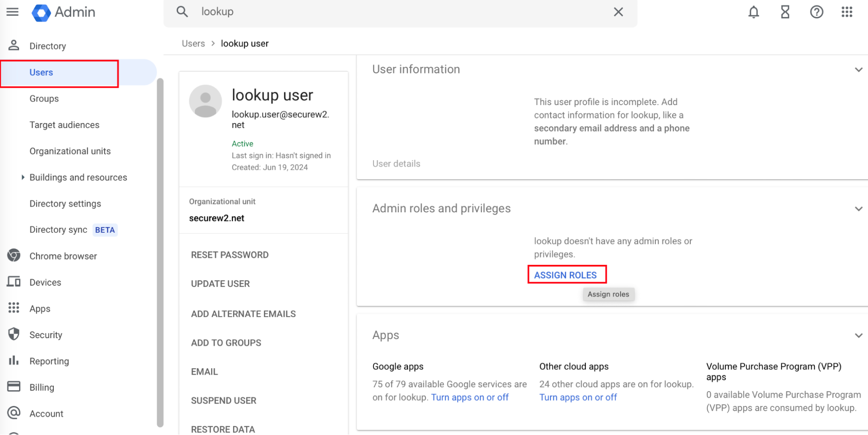This screenshot has height=435, width=868.
Task: Expand the Apps section chevron
Action: point(858,335)
